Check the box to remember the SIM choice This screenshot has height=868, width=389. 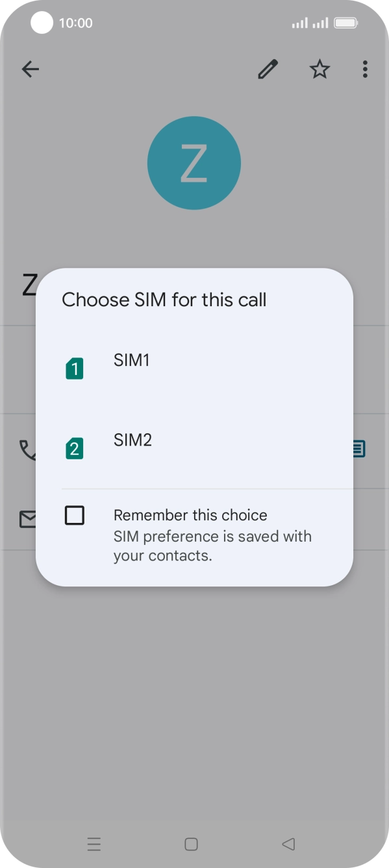(x=73, y=515)
